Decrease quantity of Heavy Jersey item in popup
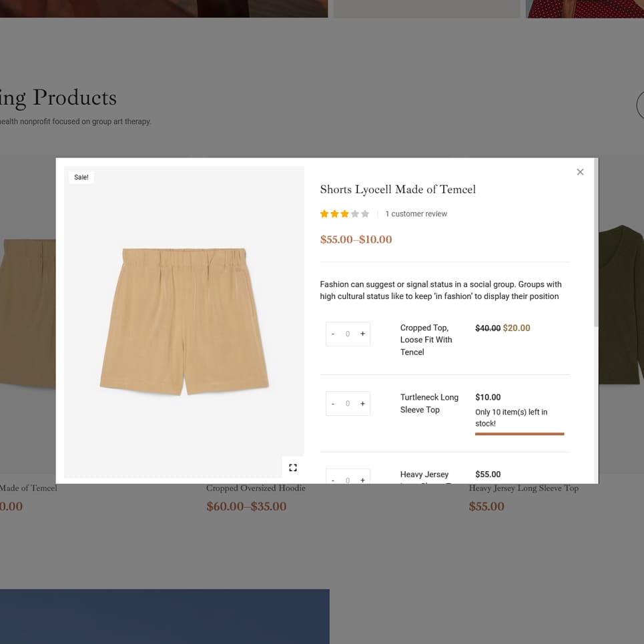This screenshot has height=644, width=644. pyautogui.click(x=333, y=479)
